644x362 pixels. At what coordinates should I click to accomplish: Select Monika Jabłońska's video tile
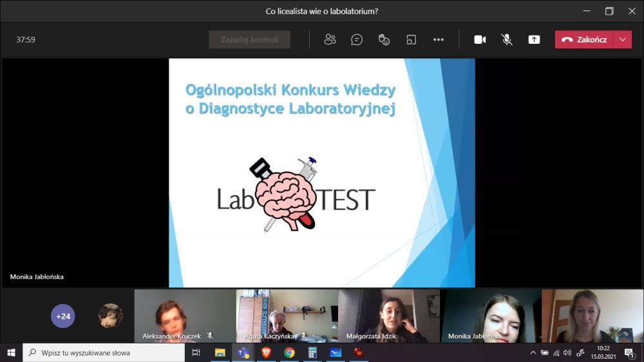pyautogui.click(x=491, y=316)
